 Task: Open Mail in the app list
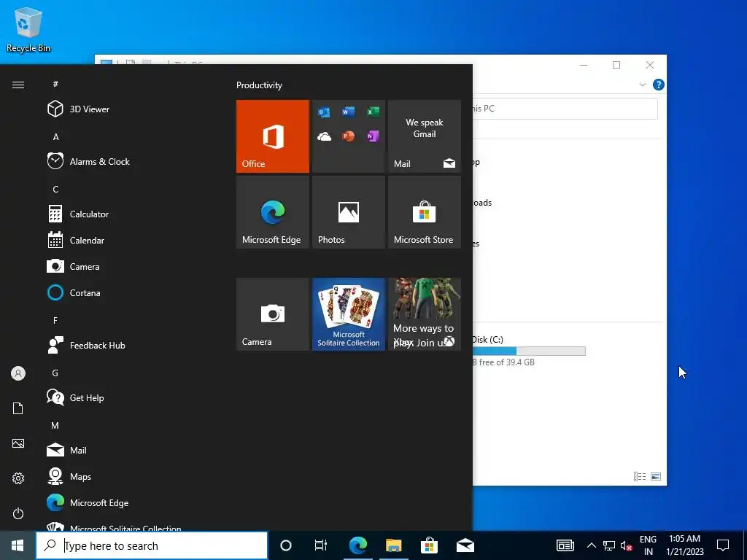click(x=66, y=450)
